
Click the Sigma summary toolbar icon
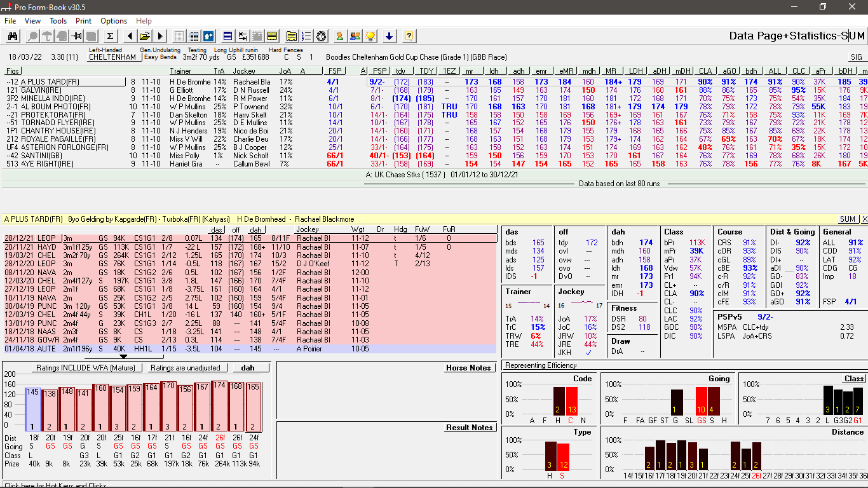(110, 36)
